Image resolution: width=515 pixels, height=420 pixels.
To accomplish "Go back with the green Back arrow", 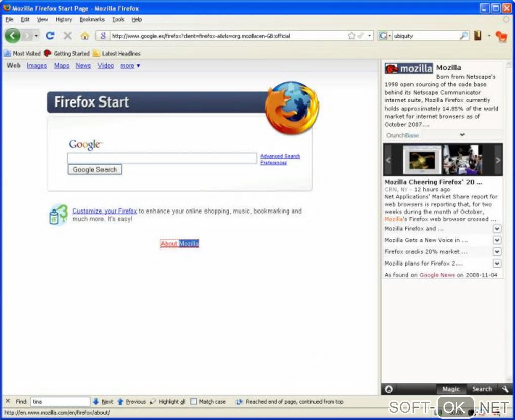I will [x=13, y=35].
